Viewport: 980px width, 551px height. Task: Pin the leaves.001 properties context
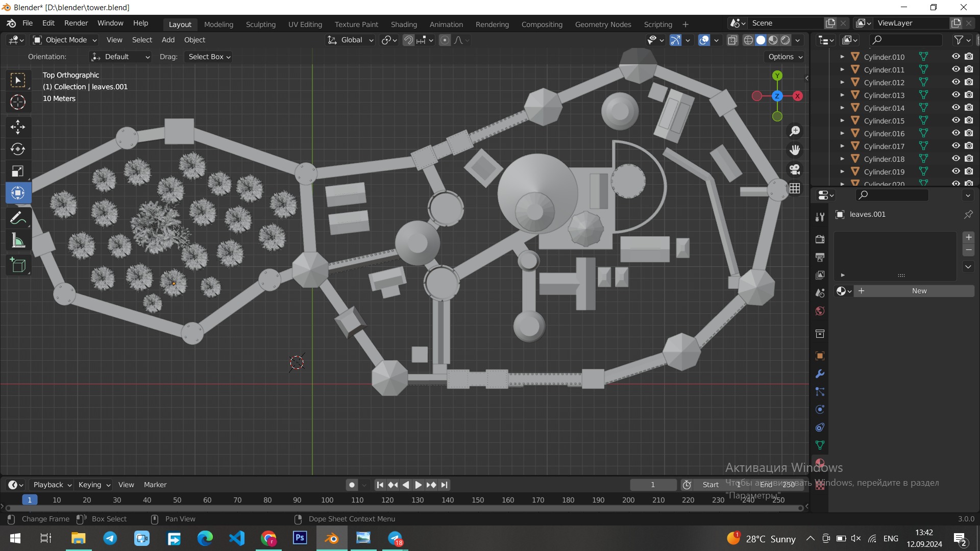click(x=968, y=214)
